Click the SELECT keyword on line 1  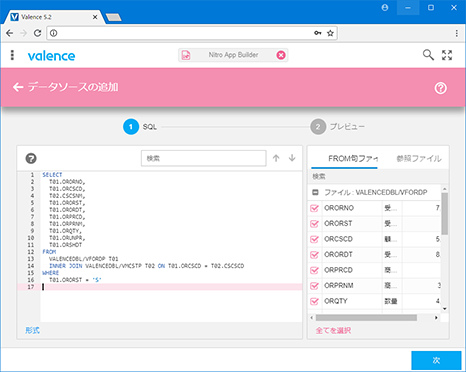point(52,175)
